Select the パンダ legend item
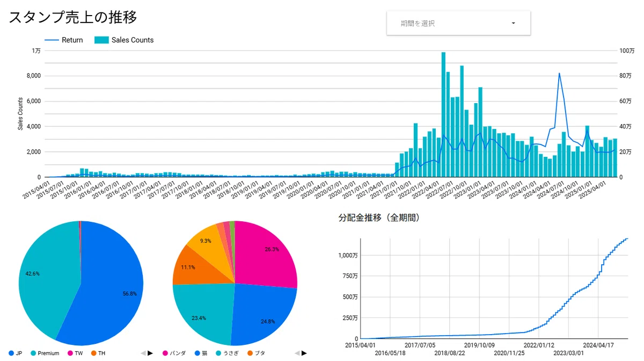The height and width of the screenshot is (361, 644). tap(174, 353)
